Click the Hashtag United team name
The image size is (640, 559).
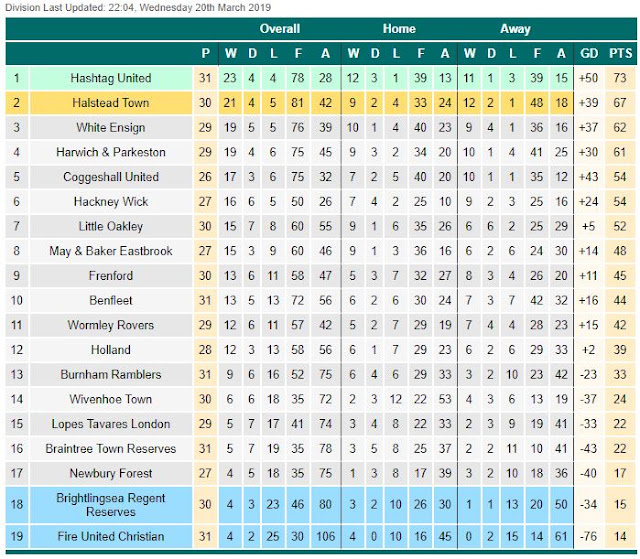click(111, 78)
